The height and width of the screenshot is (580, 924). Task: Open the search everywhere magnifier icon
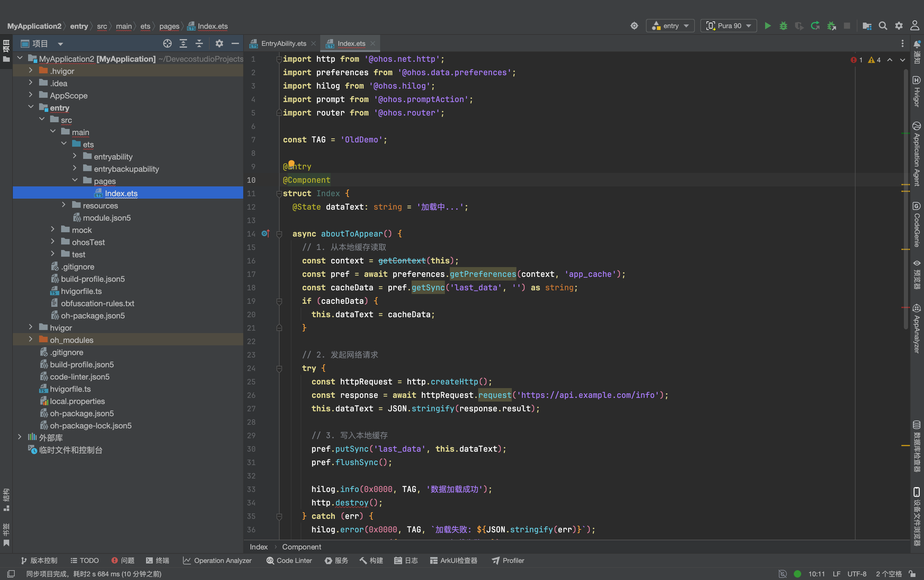click(883, 26)
